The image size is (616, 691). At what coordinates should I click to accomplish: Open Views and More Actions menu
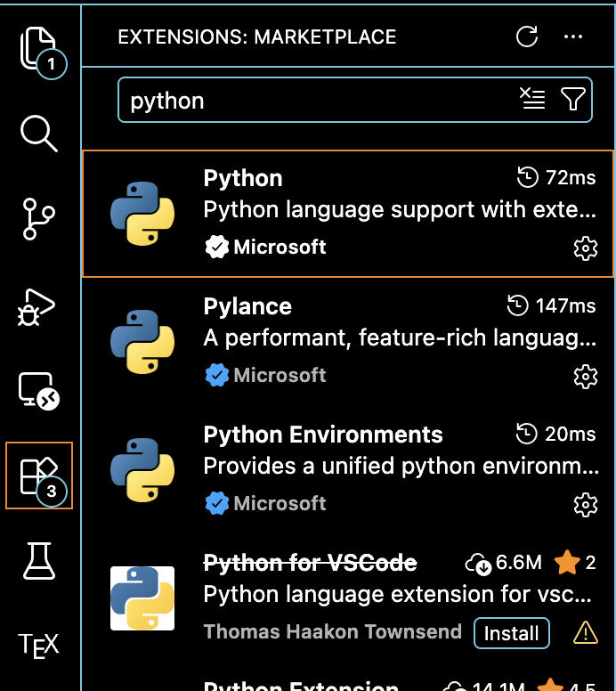573,37
